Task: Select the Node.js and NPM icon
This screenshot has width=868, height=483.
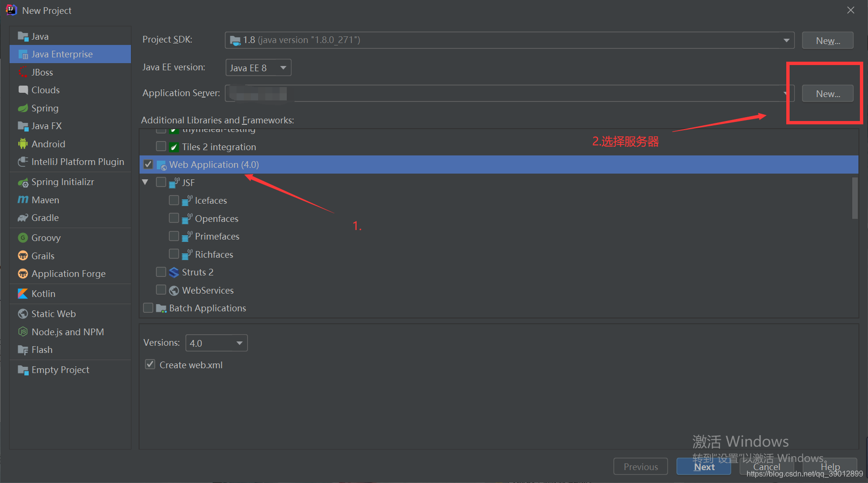Action: tap(23, 332)
